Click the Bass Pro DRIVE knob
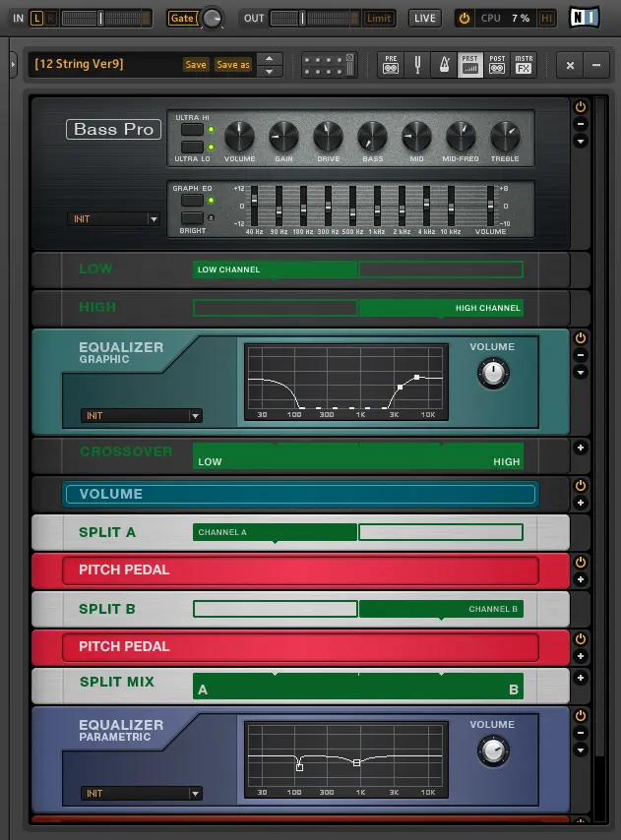This screenshot has width=621, height=840. (328, 136)
